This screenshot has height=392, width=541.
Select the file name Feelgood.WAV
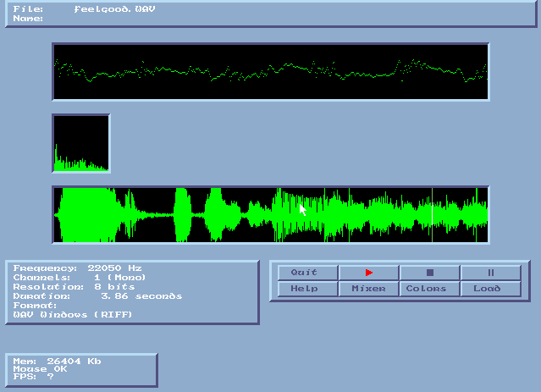pyautogui.click(x=114, y=9)
